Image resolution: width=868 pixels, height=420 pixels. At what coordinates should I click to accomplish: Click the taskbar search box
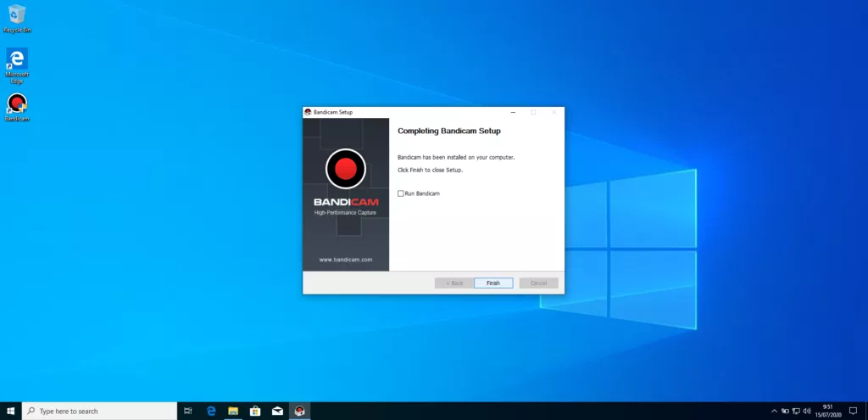97,411
